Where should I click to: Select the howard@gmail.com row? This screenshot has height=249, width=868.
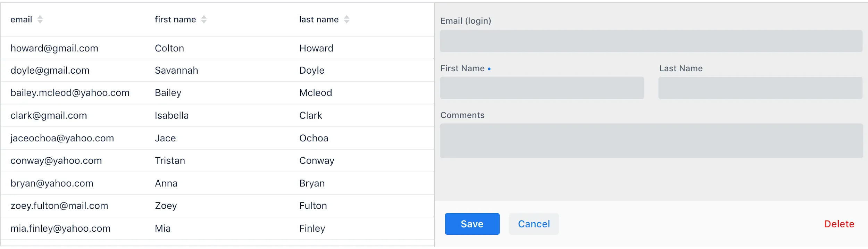(x=54, y=48)
